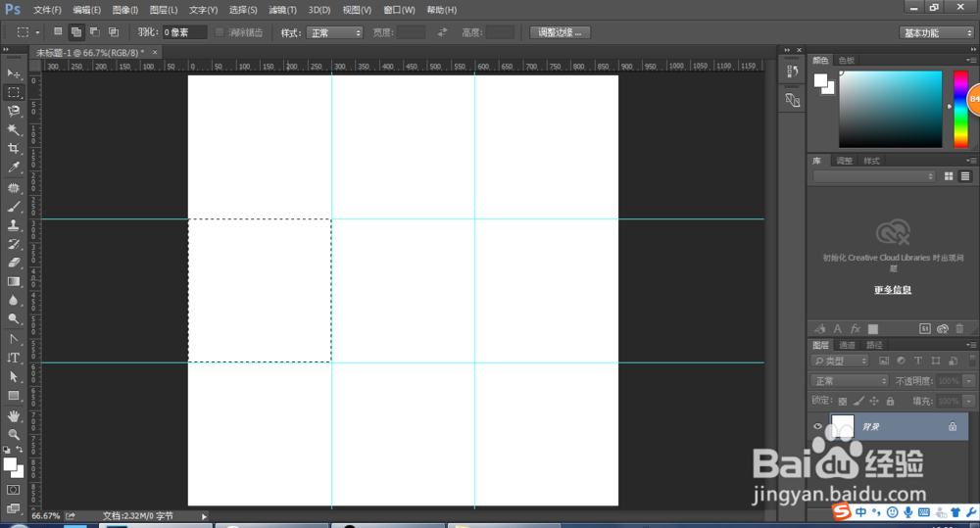Pick a hue on the color spectrum slider
The width and height of the screenshot is (980, 528).
(x=960, y=110)
